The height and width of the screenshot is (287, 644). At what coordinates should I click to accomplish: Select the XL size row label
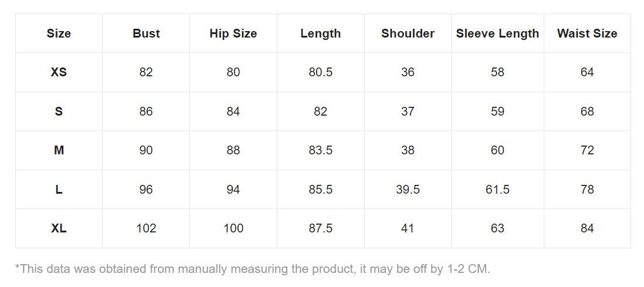point(59,229)
